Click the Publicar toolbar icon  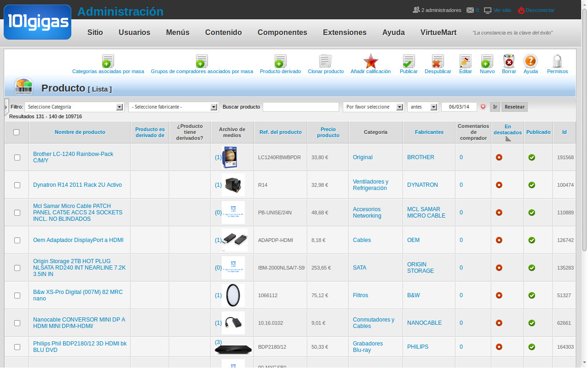click(x=409, y=62)
